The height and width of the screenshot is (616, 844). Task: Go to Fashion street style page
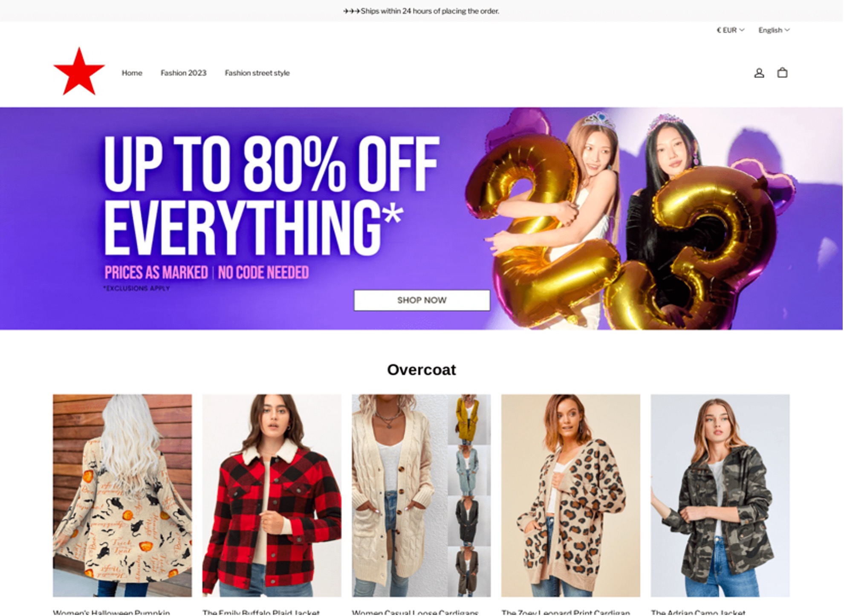(257, 73)
